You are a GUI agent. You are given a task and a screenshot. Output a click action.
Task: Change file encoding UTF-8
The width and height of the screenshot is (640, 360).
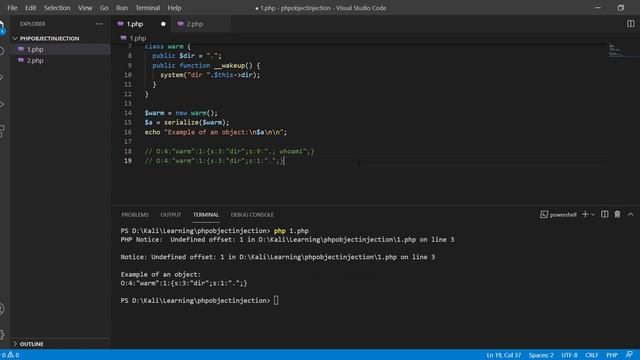569,355
